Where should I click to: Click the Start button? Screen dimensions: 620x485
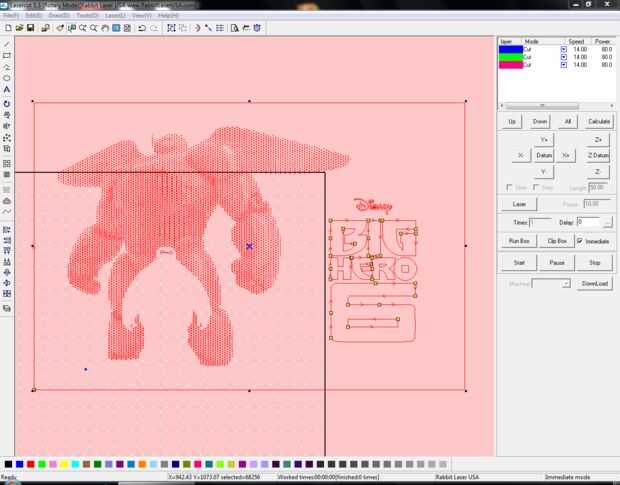coord(519,262)
